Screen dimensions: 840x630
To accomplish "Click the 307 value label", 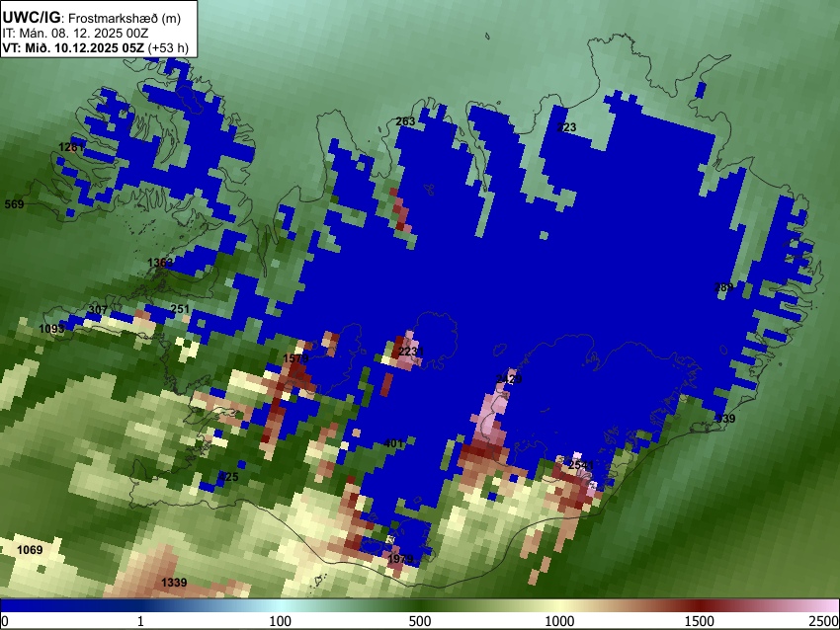I will (x=98, y=309).
